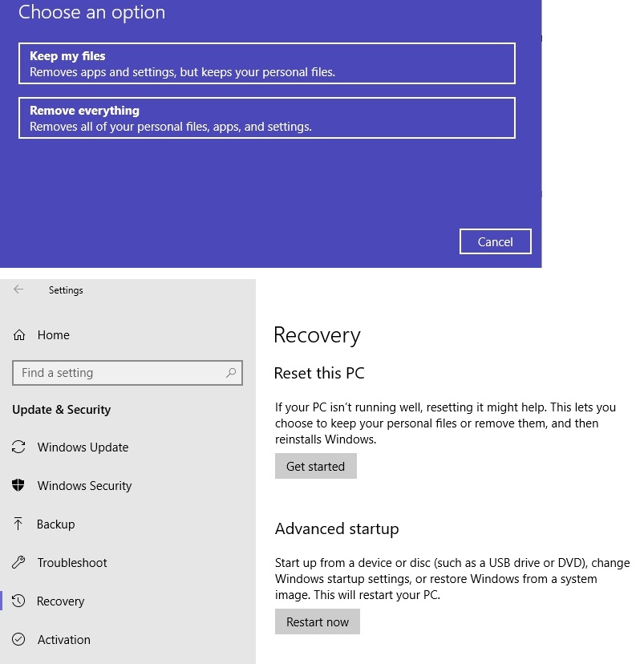The width and height of the screenshot is (644, 664).
Task: Click the Recovery page title
Action: pos(317,336)
